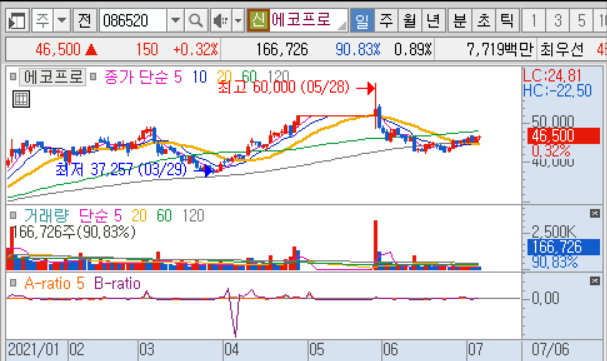
Task: Select the 일 daily chart tab
Action: pos(362,20)
